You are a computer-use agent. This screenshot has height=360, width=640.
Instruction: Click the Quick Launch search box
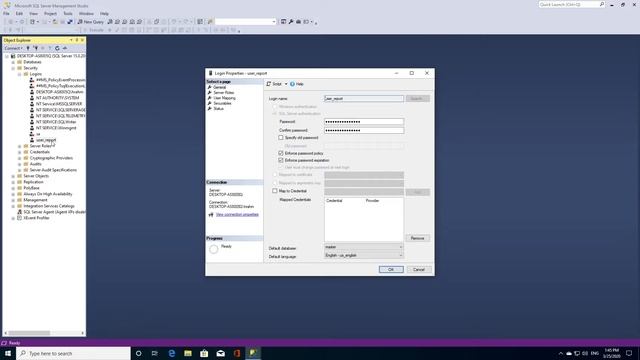571,4
